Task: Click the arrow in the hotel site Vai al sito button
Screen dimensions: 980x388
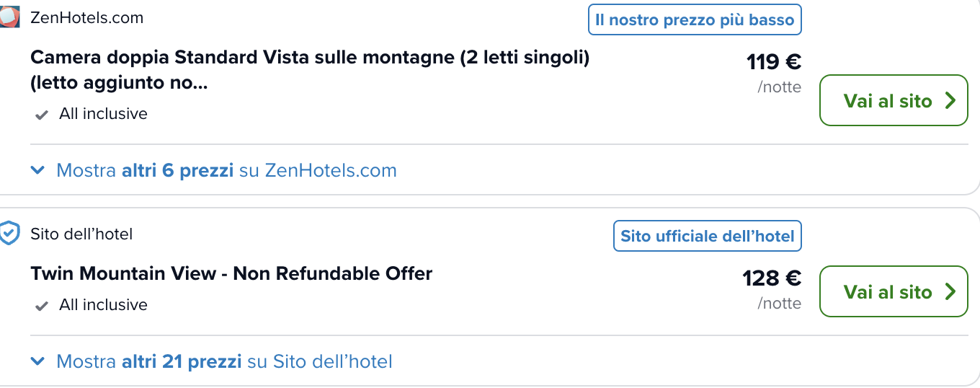Action: pyautogui.click(x=950, y=292)
